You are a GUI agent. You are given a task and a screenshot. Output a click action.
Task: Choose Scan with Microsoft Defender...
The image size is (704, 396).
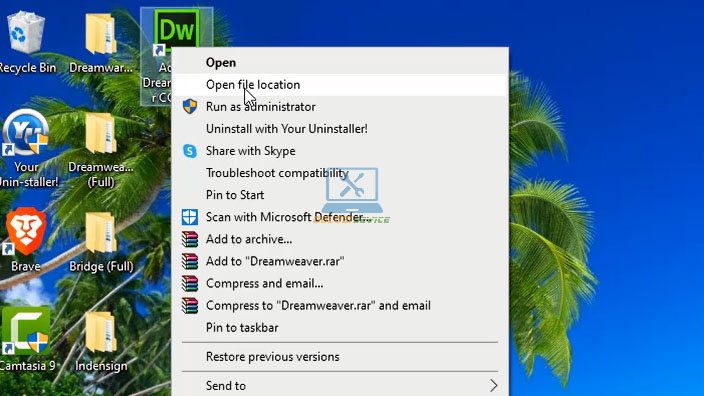(340, 217)
